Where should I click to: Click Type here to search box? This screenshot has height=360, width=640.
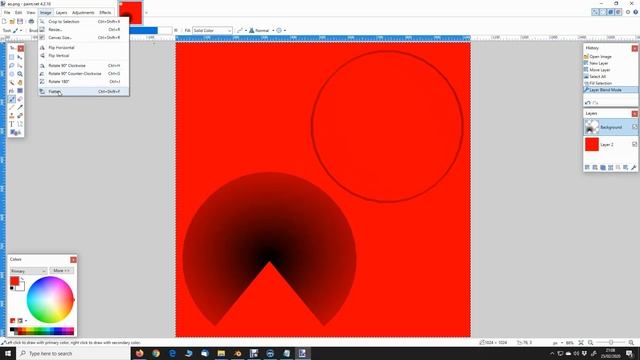point(73,353)
